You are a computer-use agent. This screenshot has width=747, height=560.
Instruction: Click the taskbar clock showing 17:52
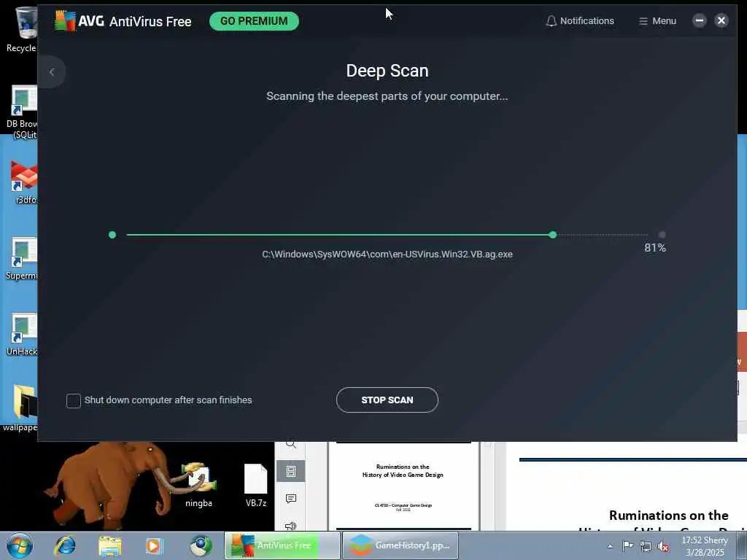pos(705,546)
